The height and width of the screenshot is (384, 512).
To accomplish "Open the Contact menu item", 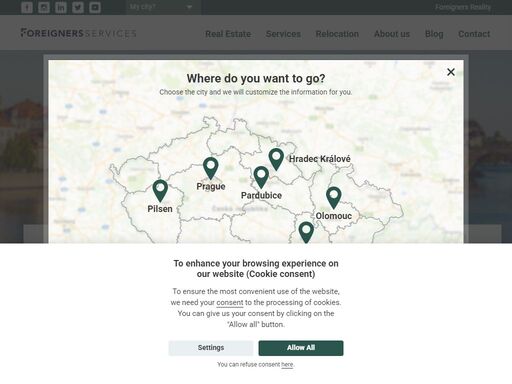I will click(474, 34).
